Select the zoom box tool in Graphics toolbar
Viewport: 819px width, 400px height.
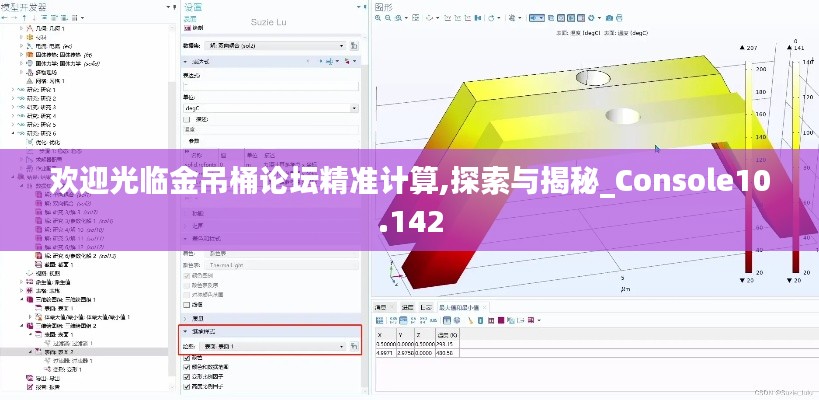tap(399, 18)
